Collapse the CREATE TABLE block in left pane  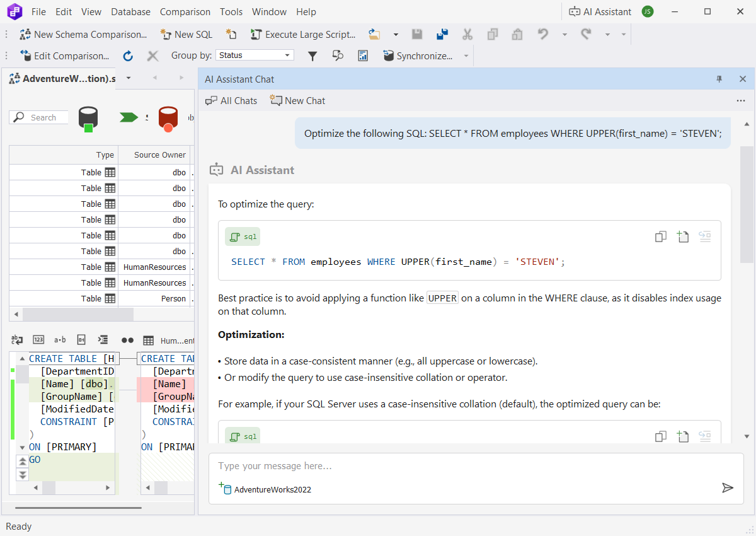[22, 359]
